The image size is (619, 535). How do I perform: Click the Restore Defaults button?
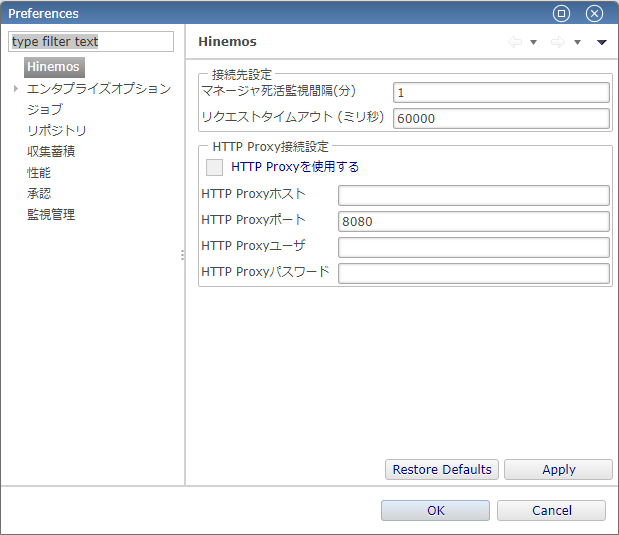pyautogui.click(x=442, y=469)
